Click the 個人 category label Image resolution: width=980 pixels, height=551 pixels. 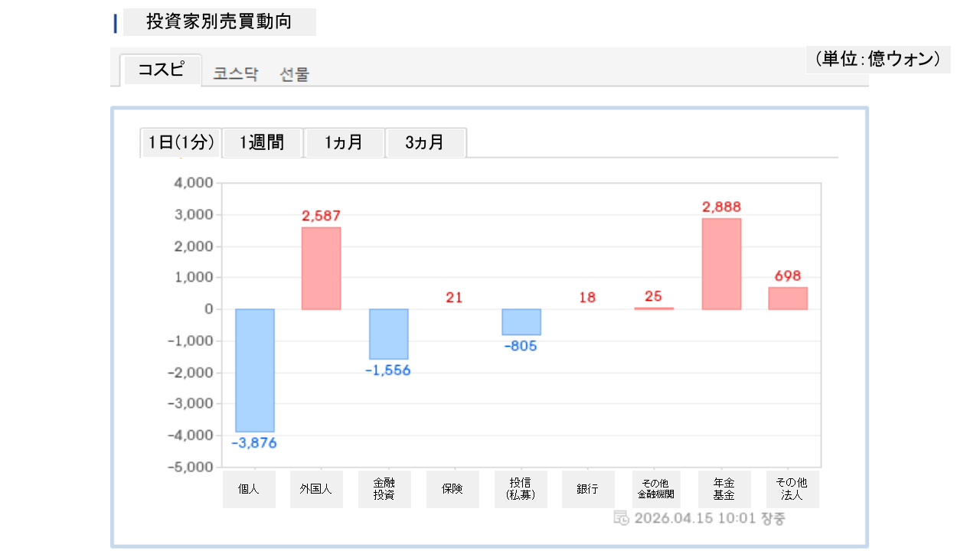pos(249,489)
